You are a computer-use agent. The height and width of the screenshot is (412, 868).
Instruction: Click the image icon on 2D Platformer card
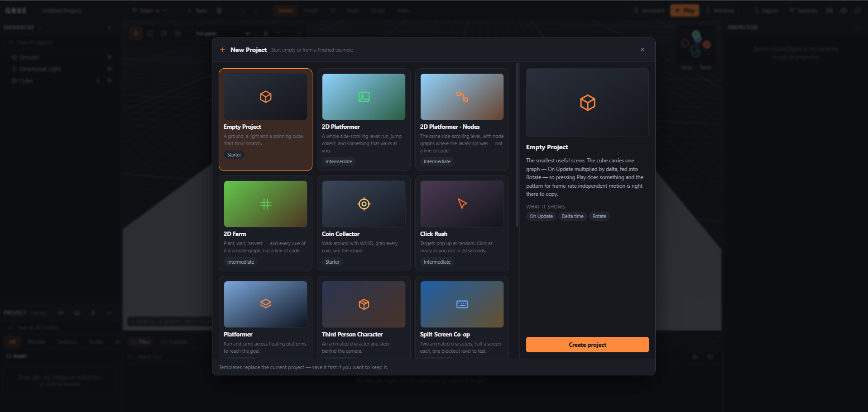[x=364, y=97]
